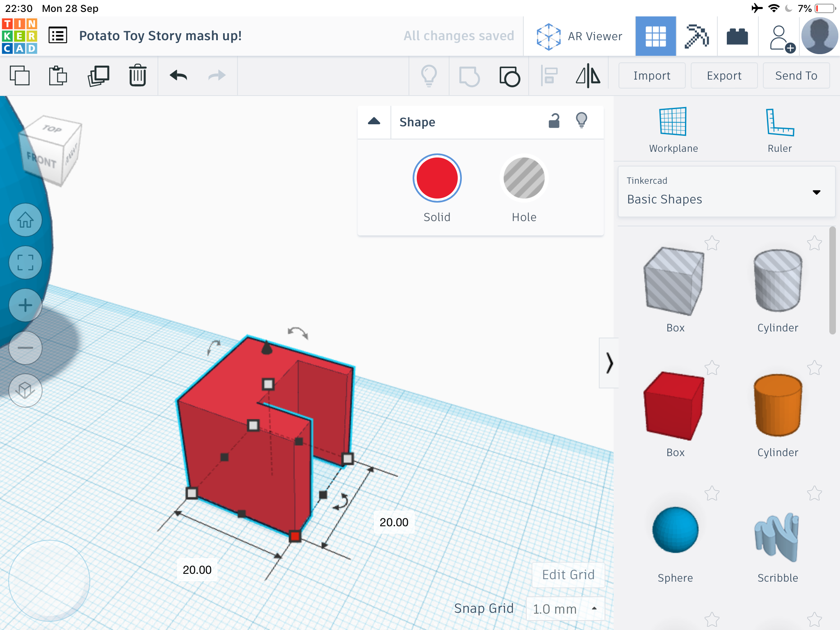Set shape to Solid red color
Image resolution: width=840 pixels, height=630 pixels.
[437, 178]
